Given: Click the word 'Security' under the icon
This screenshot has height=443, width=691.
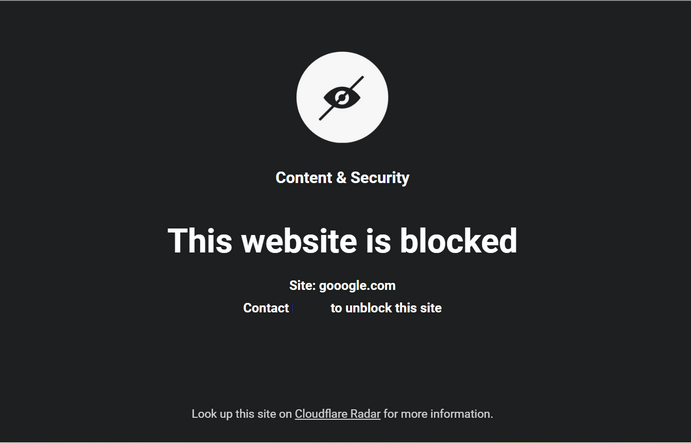Looking at the screenshot, I should pyautogui.click(x=380, y=178).
